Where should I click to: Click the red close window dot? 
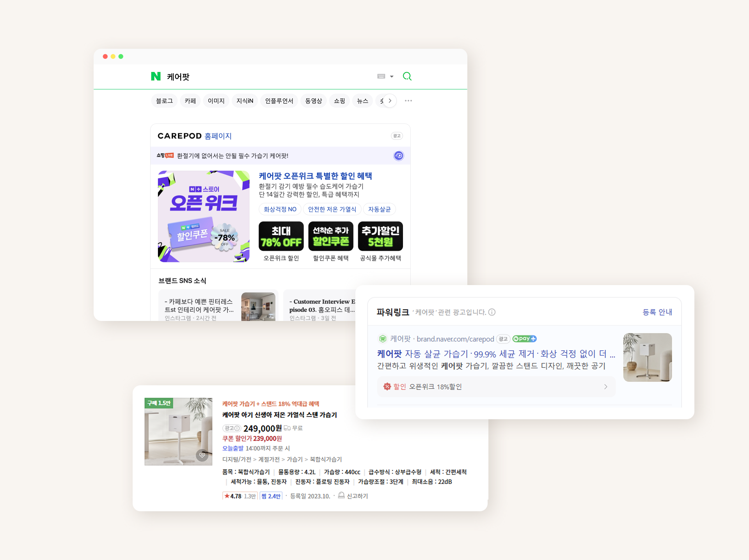point(105,57)
